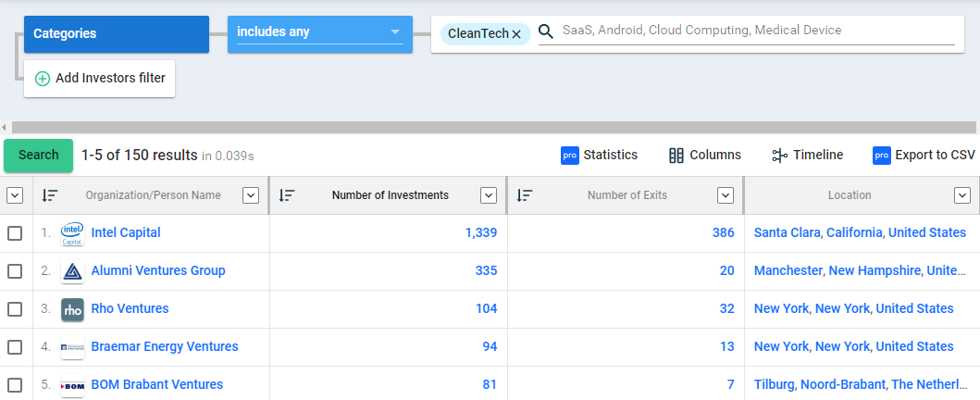The width and height of the screenshot is (980, 400).
Task: Click the pro badge next to Export to CSV
Action: (881, 156)
